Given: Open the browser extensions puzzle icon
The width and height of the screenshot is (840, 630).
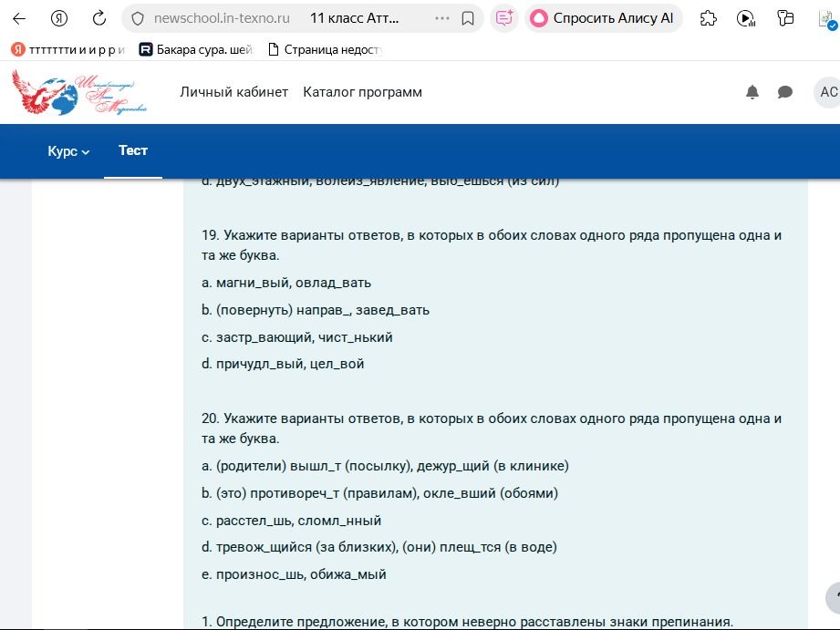Looking at the screenshot, I should [709, 19].
